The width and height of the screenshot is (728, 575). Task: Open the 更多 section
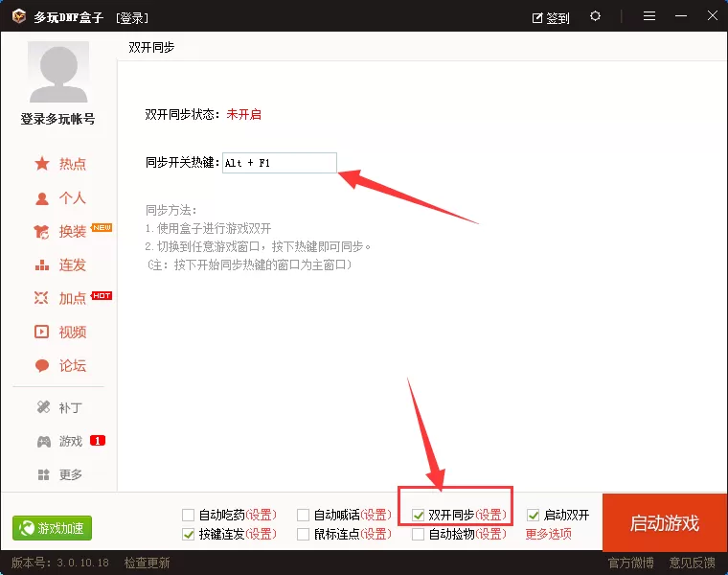pos(71,474)
